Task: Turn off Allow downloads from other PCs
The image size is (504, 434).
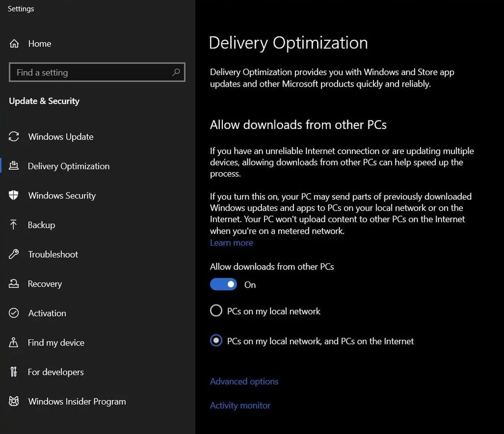Action: 223,284
